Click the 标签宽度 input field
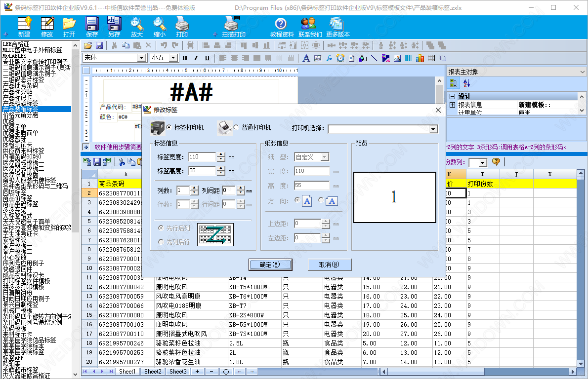Viewport: 588px width, 379px height. click(202, 156)
